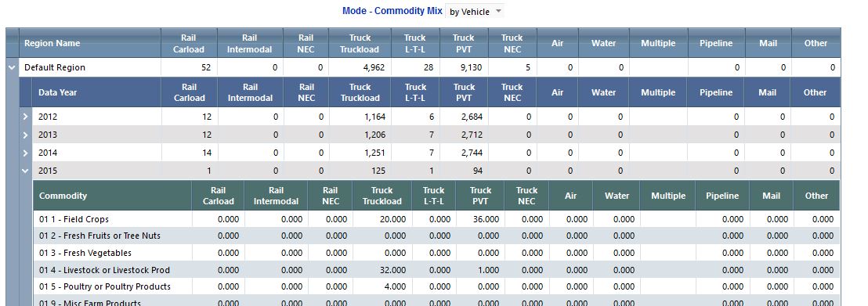The image size is (868, 306).
Task: Click Truck PVT header in Data Year table
Action: point(464,92)
